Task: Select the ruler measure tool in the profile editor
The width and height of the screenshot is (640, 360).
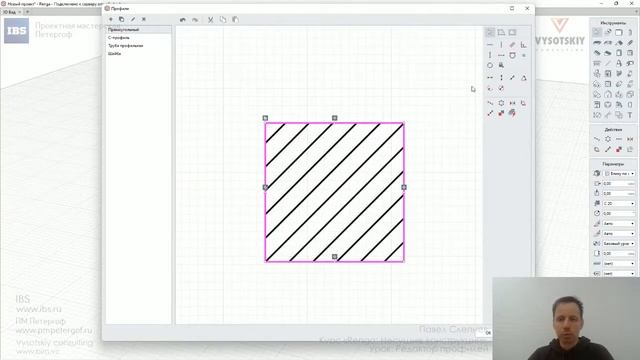Action: [512, 45]
